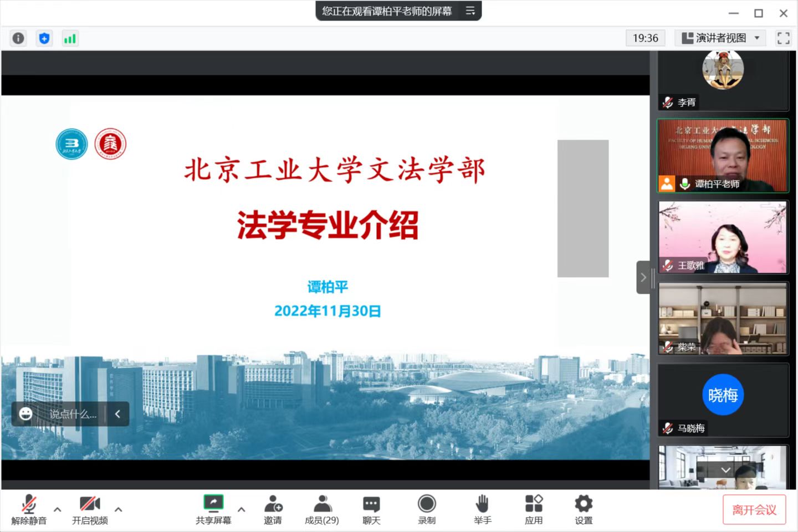798x532 pixels.
Task: Show participants list 成员(29)
Action: click(322, 510)
